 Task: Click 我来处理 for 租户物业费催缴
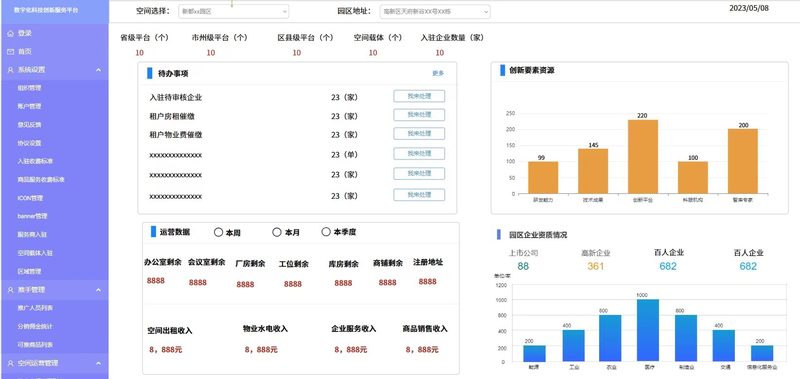point(419,134)
